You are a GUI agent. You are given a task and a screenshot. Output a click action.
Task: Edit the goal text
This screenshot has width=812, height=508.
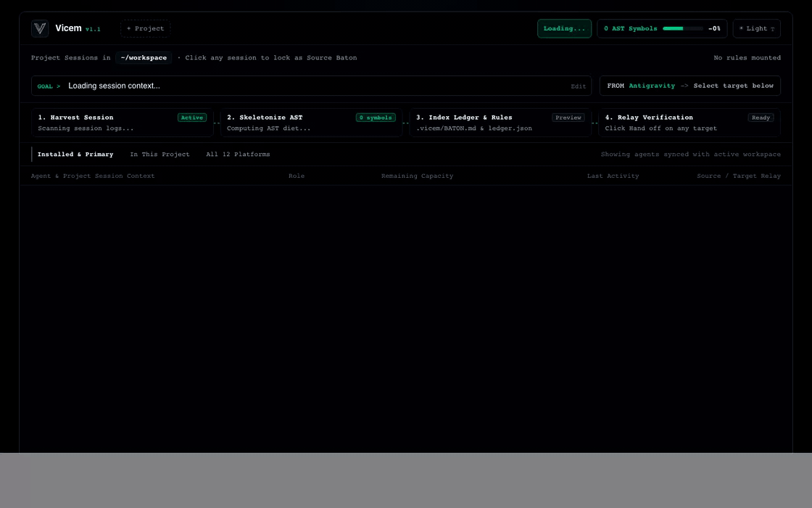point(578,86)
